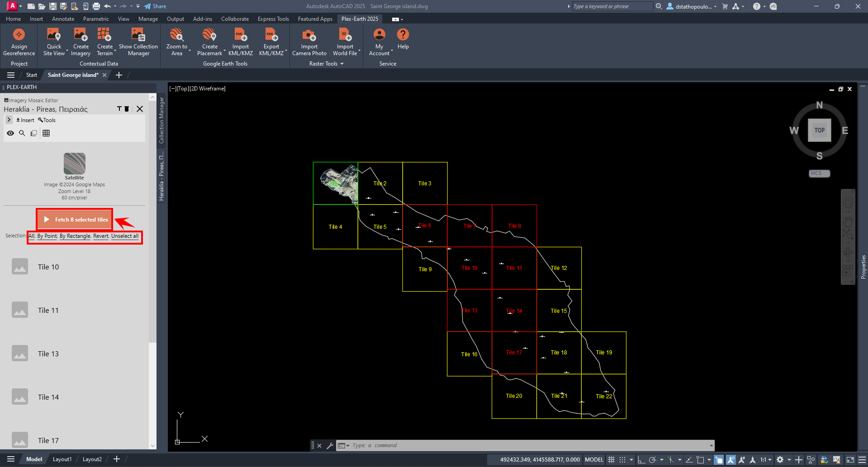The image size is (868, 467).
Task: Open the Collection Manager side tab
Action: tap(161, 120)
